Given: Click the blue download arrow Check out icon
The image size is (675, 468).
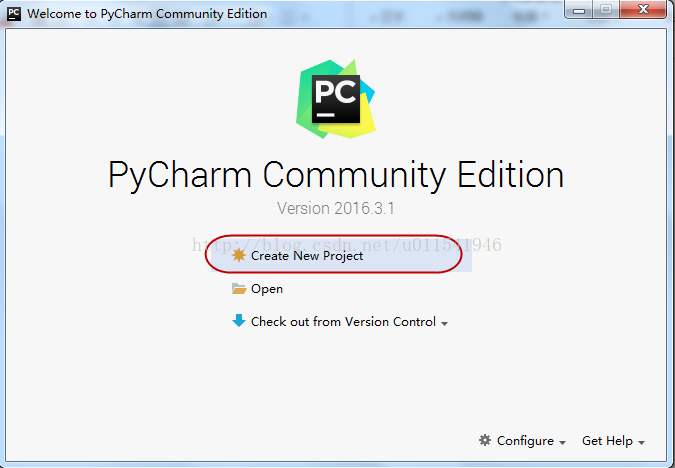Looking at the screenshot, I should pos(238,321).
